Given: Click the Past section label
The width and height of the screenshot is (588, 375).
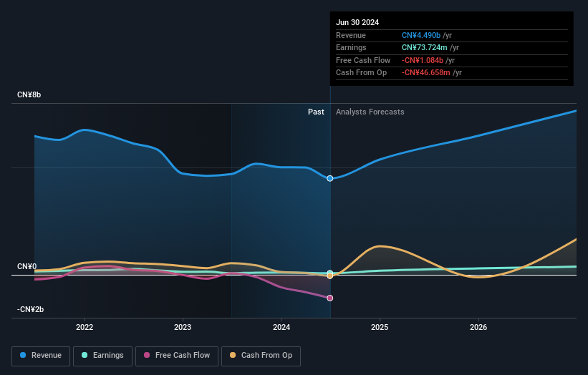Looking at the screenshot, I should pyautogui.click(x=316, y=112).
